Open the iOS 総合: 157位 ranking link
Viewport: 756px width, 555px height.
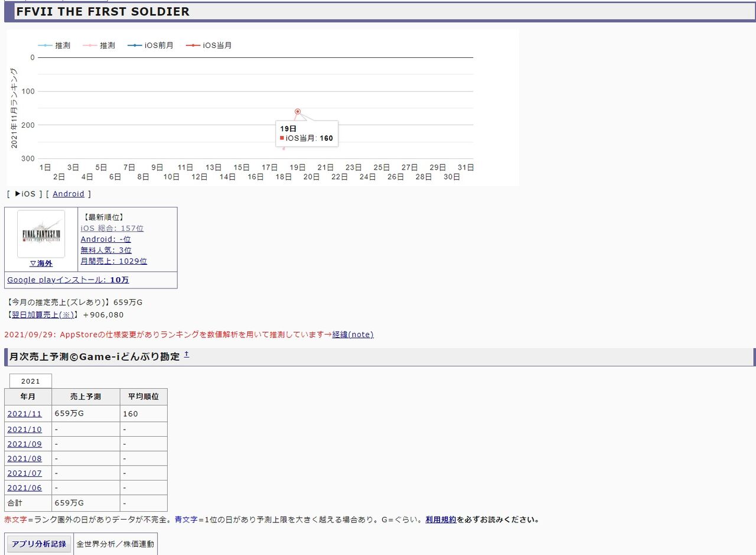[x=112, y=228]
